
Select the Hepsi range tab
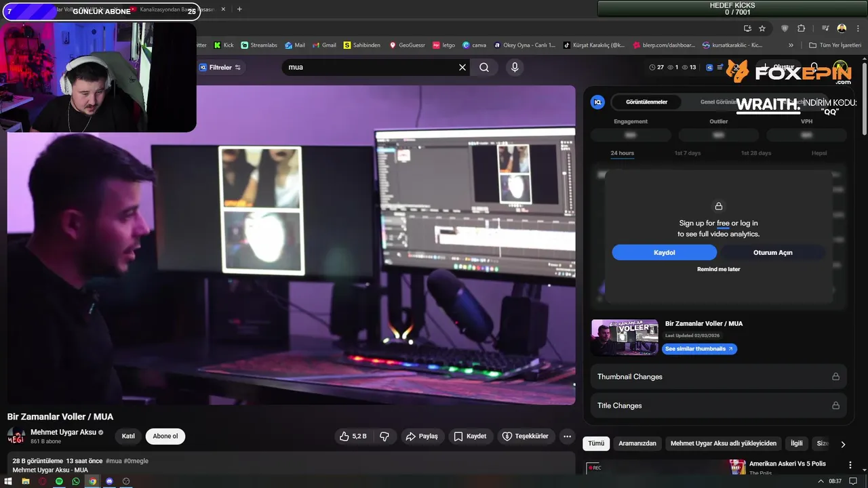pos(819,153)
